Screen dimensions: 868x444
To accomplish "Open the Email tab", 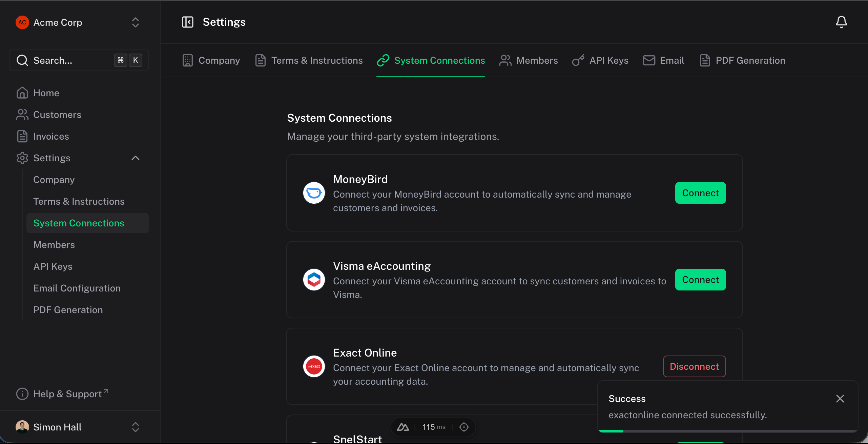I will coord(664,60).
